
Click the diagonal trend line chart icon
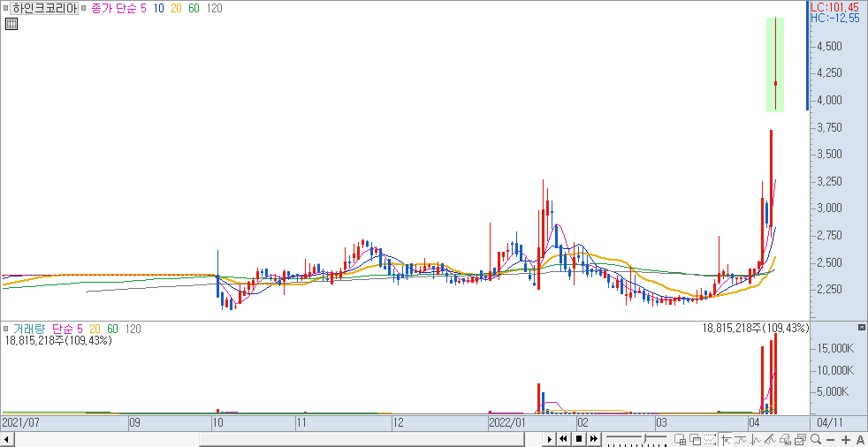770,440
